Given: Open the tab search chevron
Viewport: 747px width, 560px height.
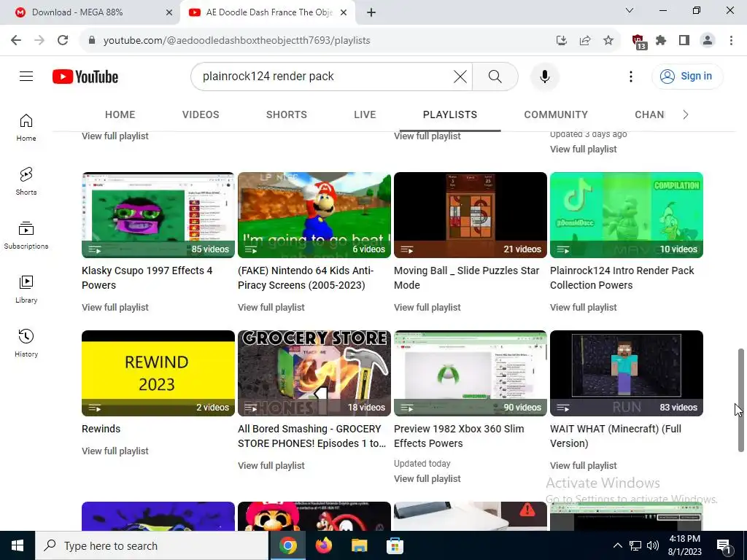Looking at the screenshot, I should tap(630, 10).
